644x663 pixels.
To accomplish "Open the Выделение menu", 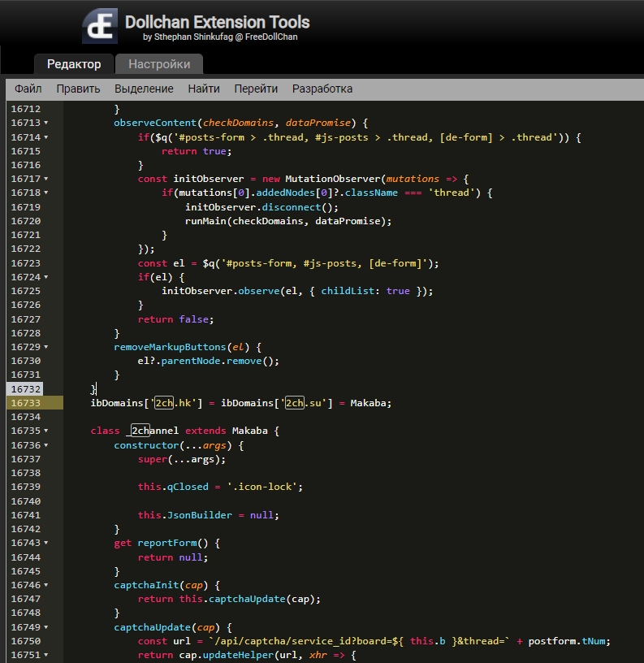I will (144, 89).
